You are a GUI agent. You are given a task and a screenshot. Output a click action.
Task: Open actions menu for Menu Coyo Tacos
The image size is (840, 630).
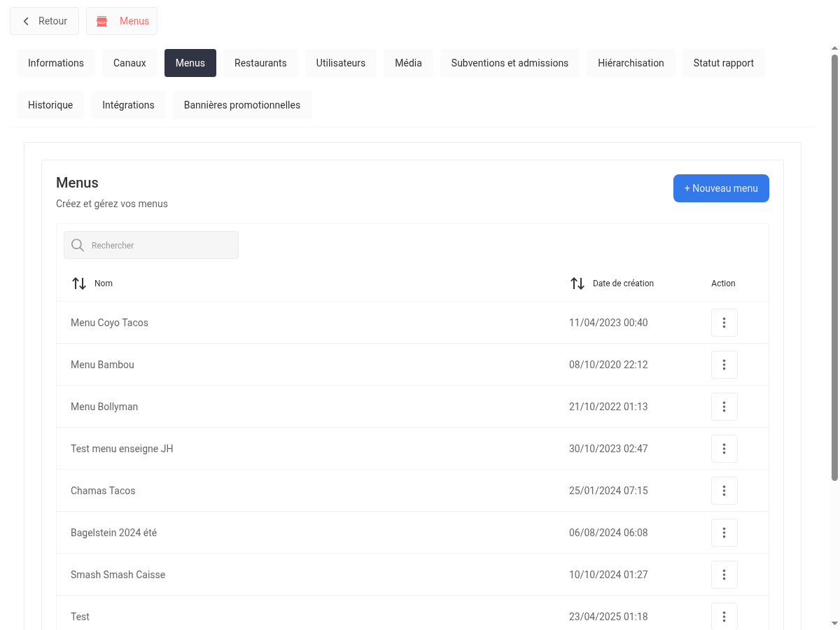click(724, 323)
